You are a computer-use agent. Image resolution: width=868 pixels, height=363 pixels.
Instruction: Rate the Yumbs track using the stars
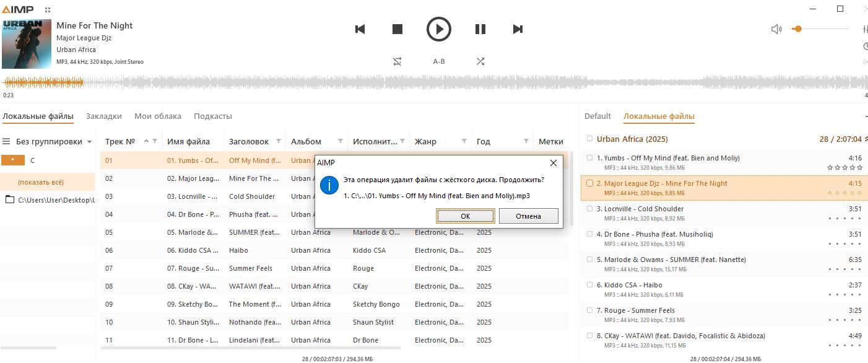(x=845, y=167)
